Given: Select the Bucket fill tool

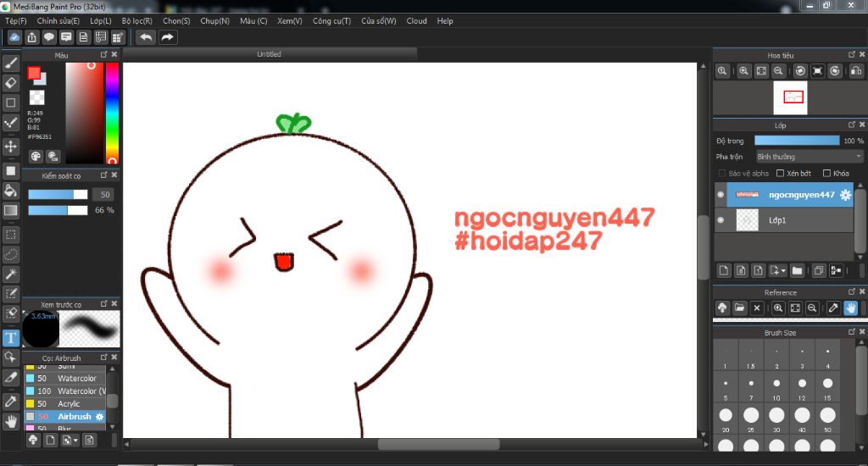Looking at the screenshot, I should (x=10, y=191).
